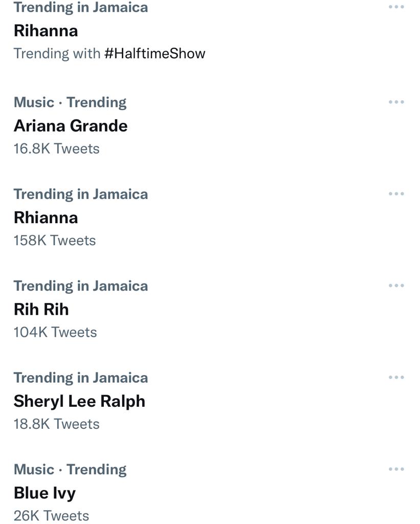
Task: View the Ariana Grande trending topic
Action: 71,126
